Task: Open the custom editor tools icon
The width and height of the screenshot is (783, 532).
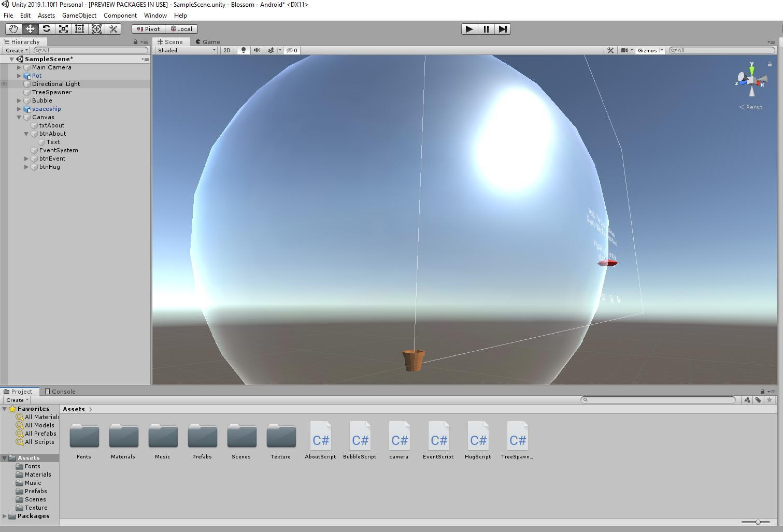Action: [x=113, y=29]
